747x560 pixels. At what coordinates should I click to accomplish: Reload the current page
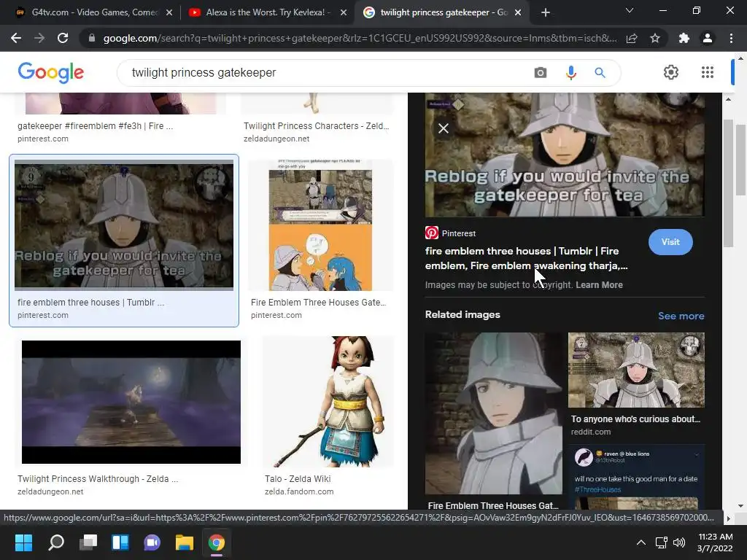pos(63,38)
